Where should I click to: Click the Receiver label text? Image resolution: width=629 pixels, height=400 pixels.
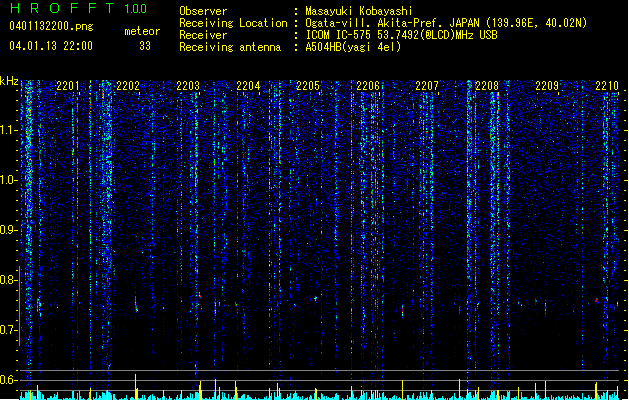coord(203,35)
